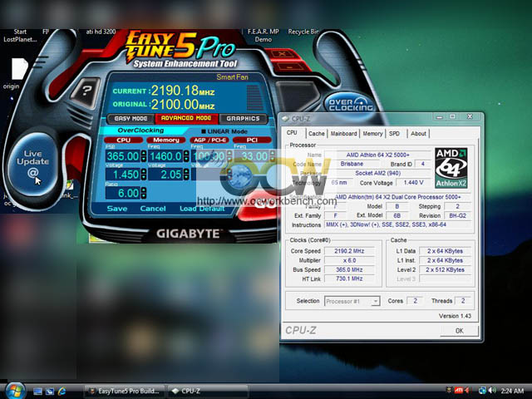Click the Revision BH-G2 field

[x=457, y=216]
